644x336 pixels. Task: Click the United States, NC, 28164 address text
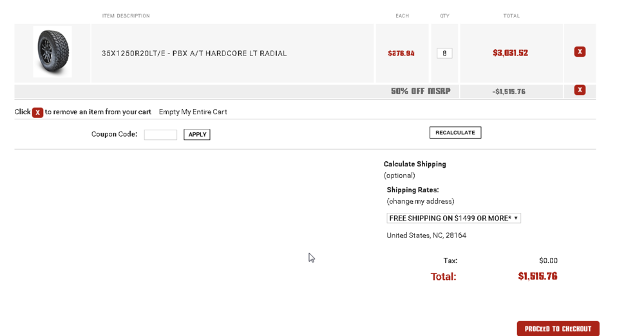click(x=426, y=235)
